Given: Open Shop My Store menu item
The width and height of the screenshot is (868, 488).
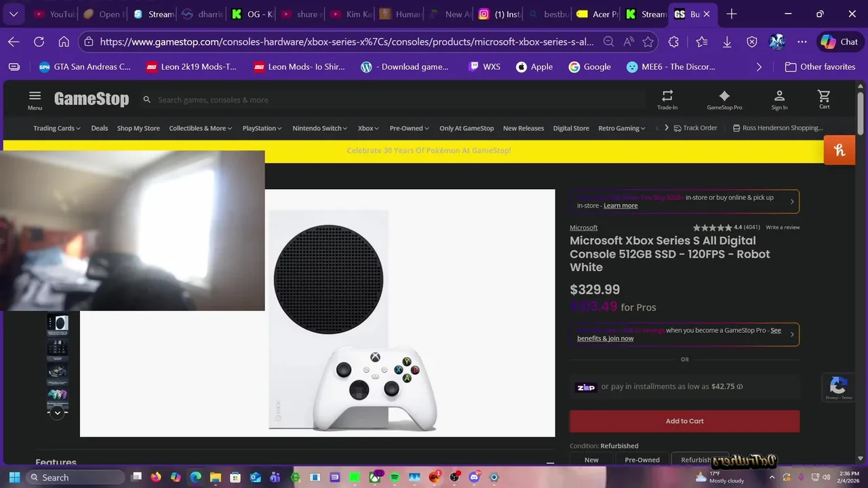Looking at the screenshot, I should (x=138, y=128).
